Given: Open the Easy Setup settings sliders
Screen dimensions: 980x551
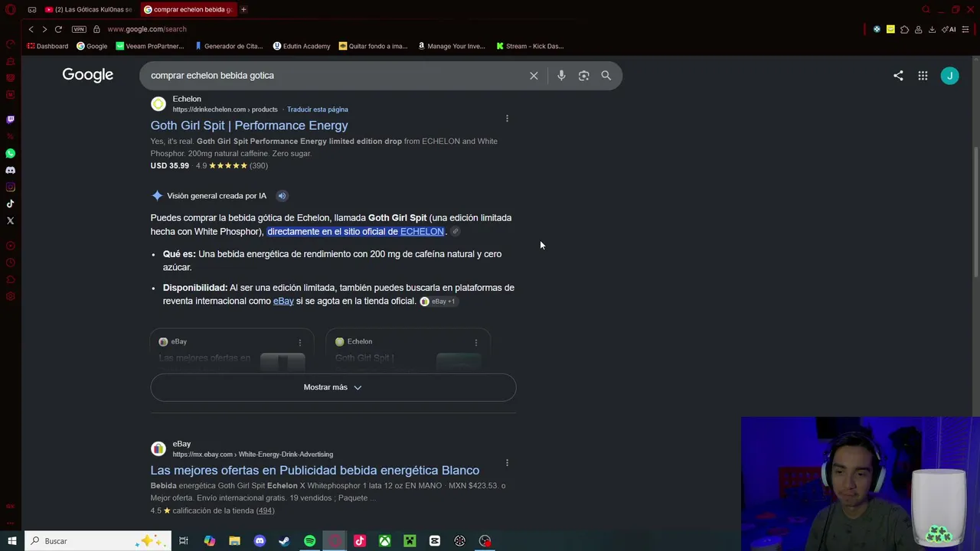Looking at the screenshot, I should click(x=966, y=29).
